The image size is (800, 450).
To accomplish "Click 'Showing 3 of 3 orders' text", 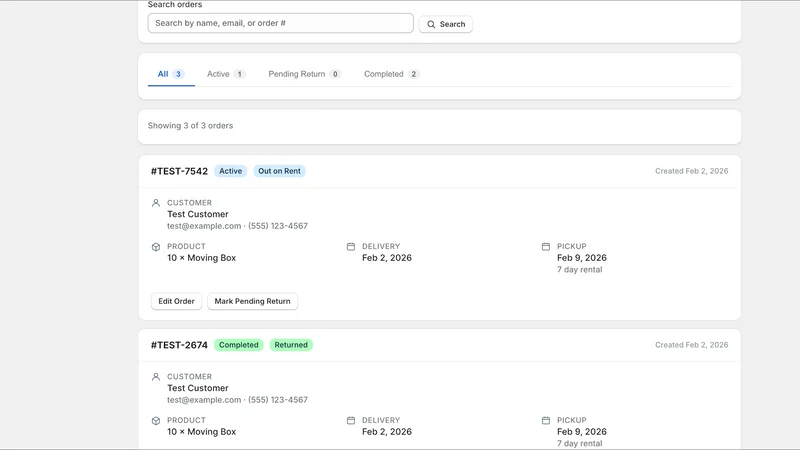I will click(190, 126).
